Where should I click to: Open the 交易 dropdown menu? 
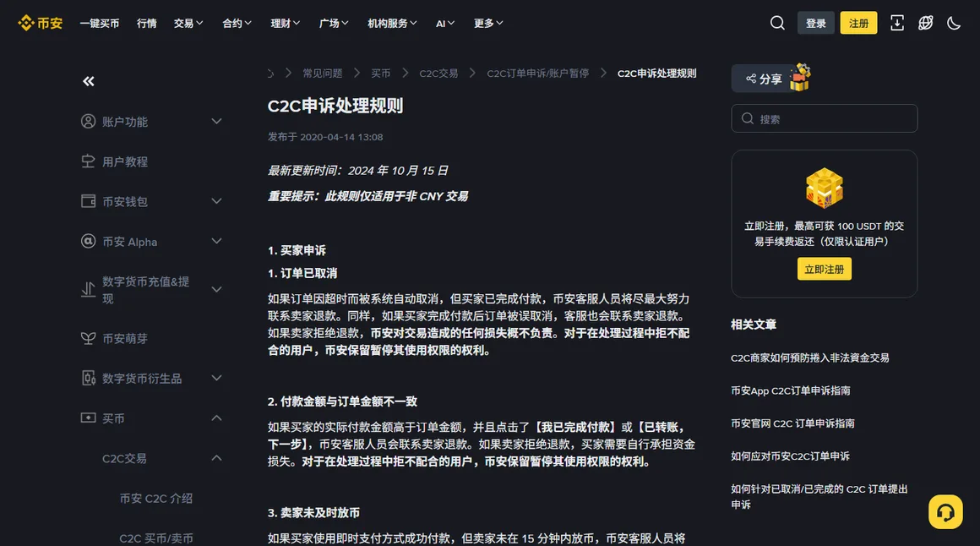pos(188,23)
